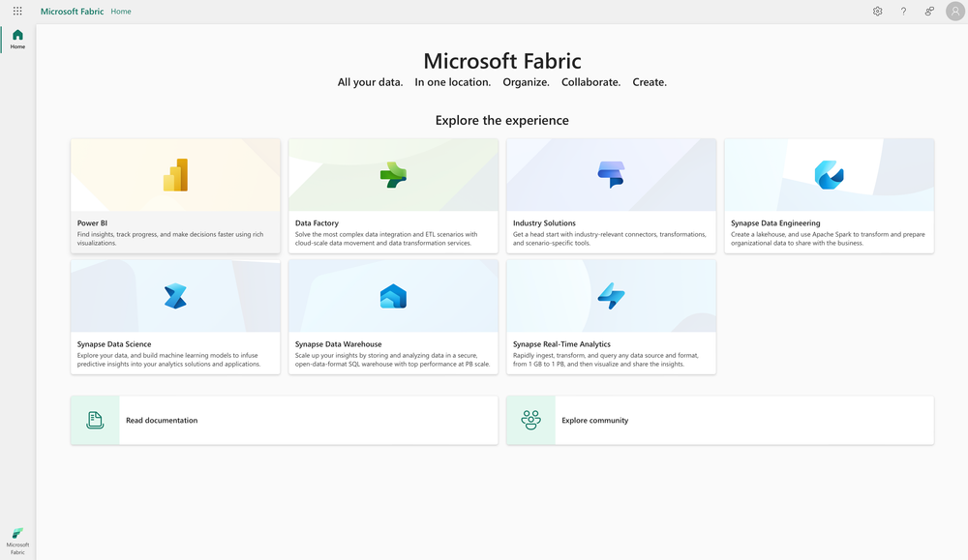The width and height of the screenshot is (968, 560).
Task: Open the feedback icon in the top bar
Action: click(x=927, y=11)
